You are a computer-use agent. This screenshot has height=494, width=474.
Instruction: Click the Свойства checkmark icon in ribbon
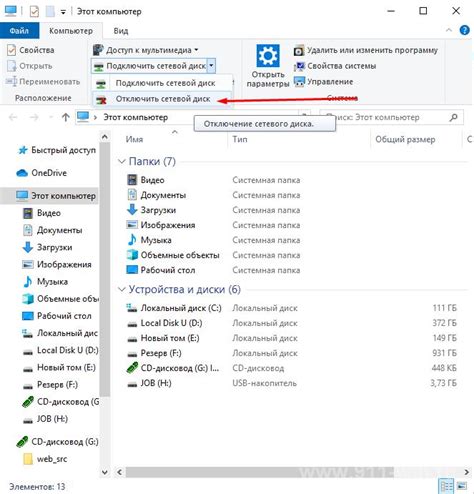11,50
